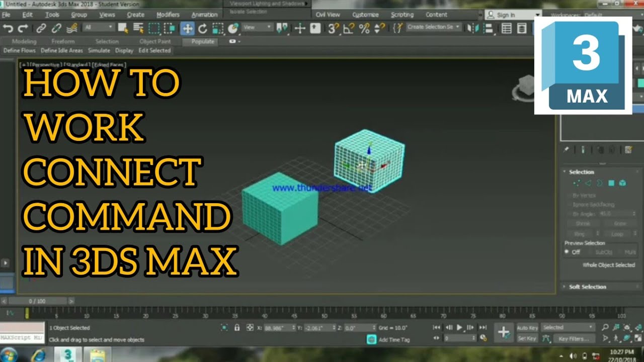This screenshot has height=362, width=644.
Task: Click the Add Time Tag icon
Action: point(371,339)
